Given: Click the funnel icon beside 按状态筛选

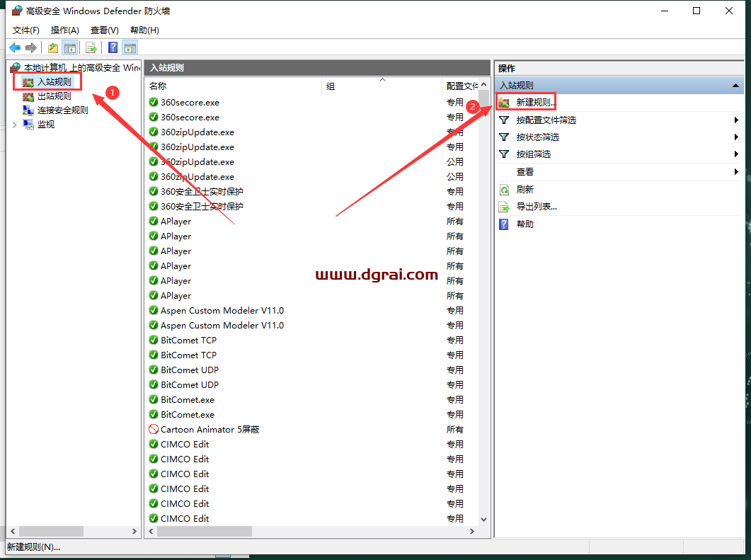Looking at the screenshot, I should pos(504,137).
